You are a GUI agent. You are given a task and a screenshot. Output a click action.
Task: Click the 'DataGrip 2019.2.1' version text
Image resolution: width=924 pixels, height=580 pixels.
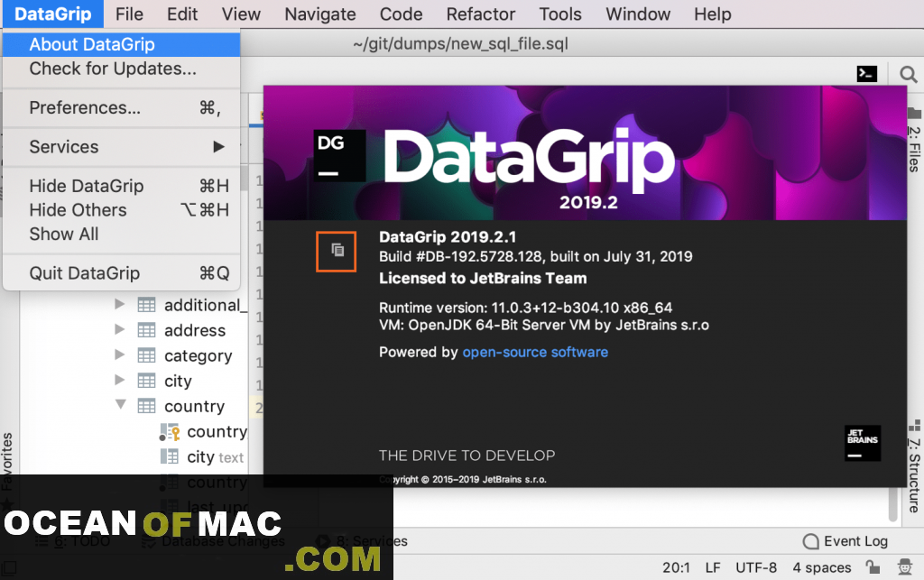click(x=448, y=236)
